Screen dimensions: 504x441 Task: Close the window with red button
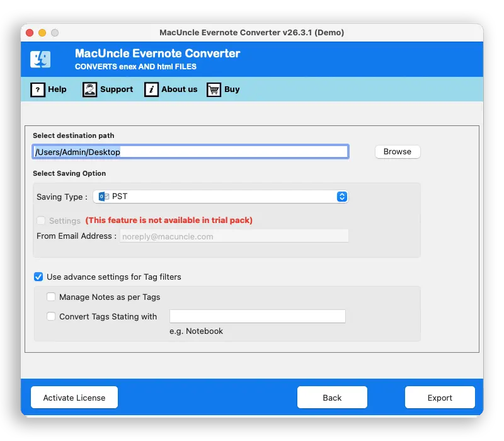point(30,33)
